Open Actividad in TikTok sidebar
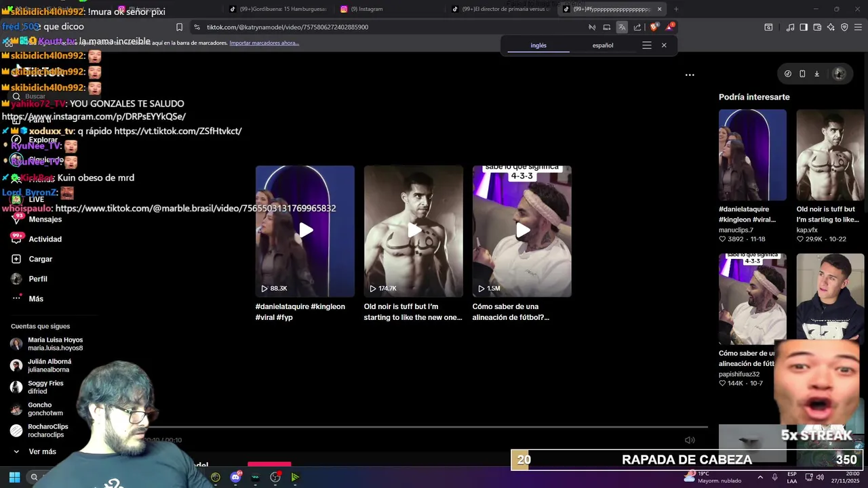The height and width of the screenshot is (488, 868). [37, 239]
